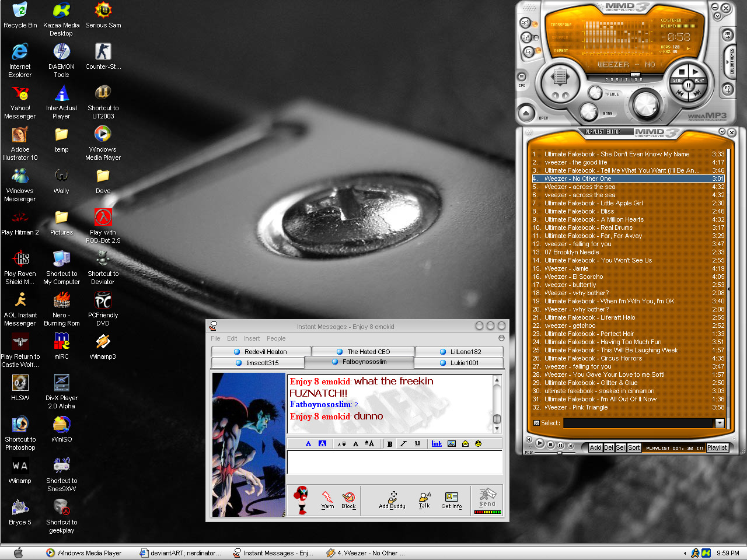Click the mail envelope icon in AIM toolbar

click(465, 444)
